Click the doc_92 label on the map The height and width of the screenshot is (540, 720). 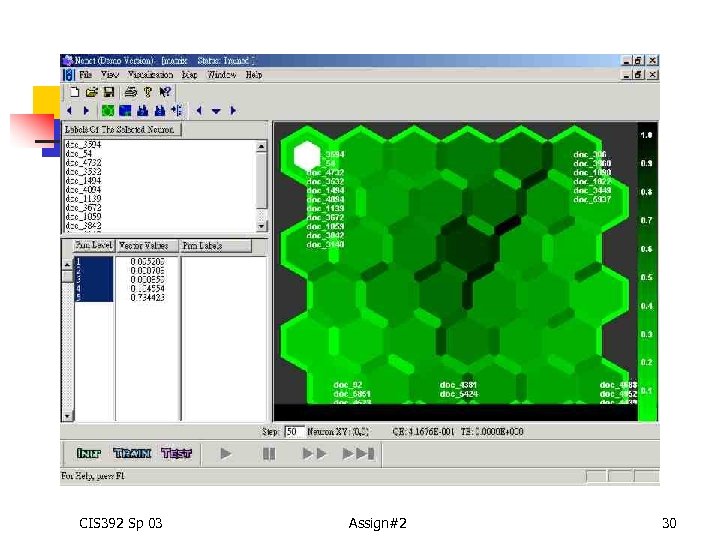[348, 385]
